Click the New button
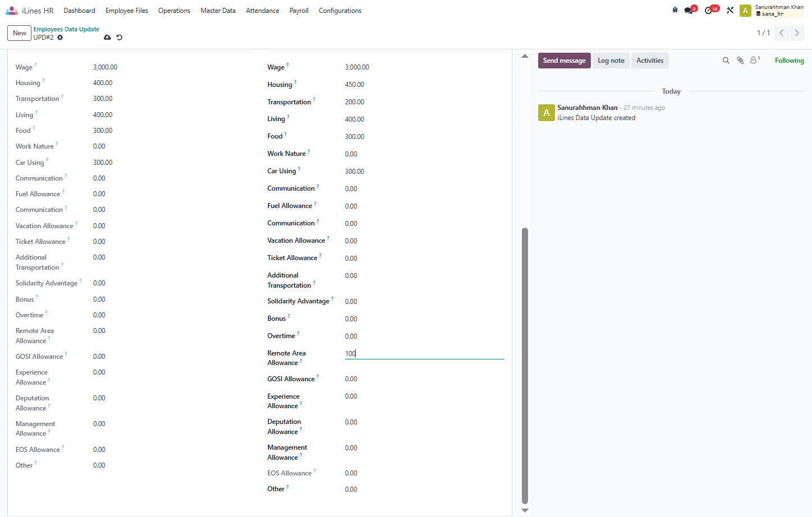 20,33
